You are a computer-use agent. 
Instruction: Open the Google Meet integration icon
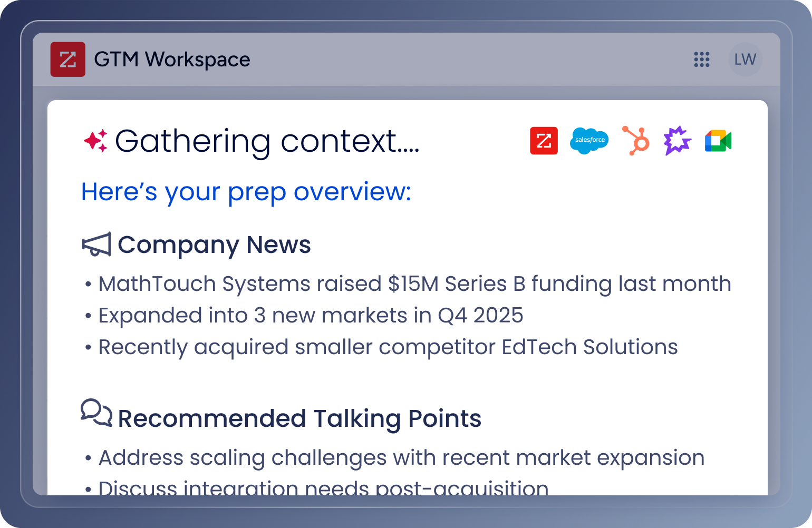[x=717, y=141]
